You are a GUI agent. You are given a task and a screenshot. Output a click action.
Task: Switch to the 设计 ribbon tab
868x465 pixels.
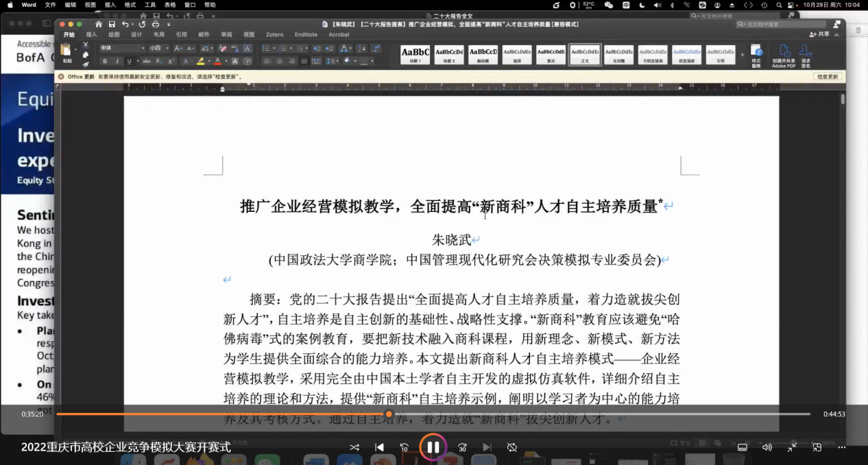coord(136,34)
